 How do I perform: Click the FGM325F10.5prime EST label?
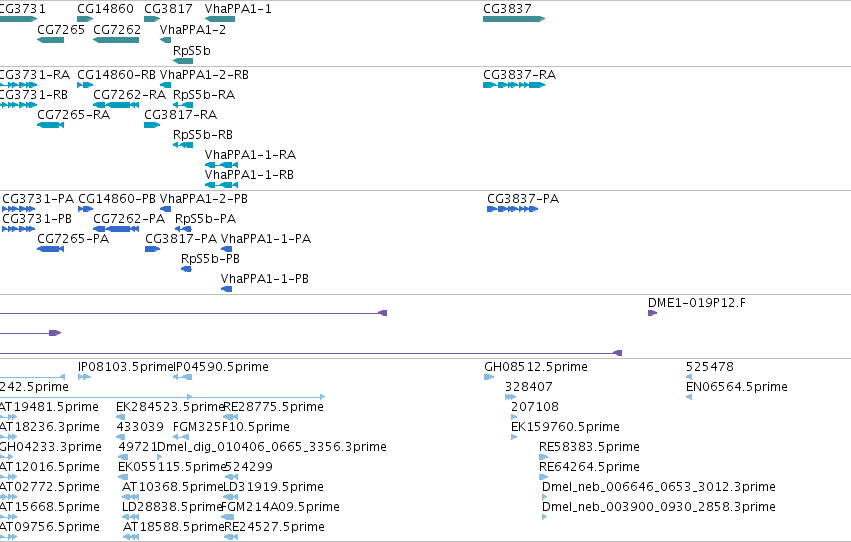coord(231,427)
